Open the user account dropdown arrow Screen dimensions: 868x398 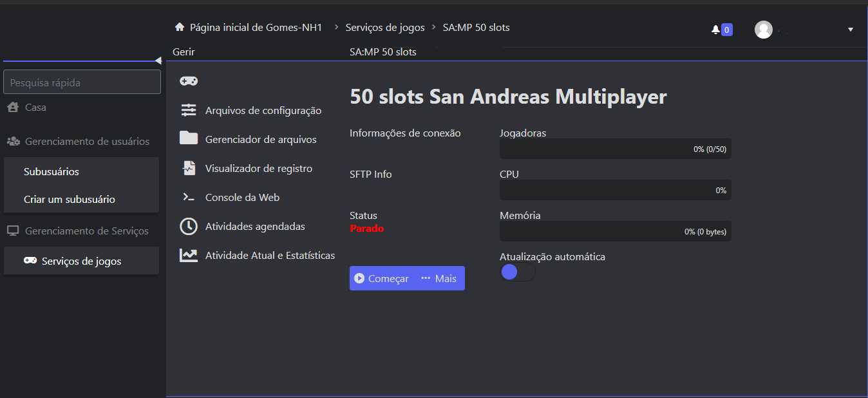(851, 30)
